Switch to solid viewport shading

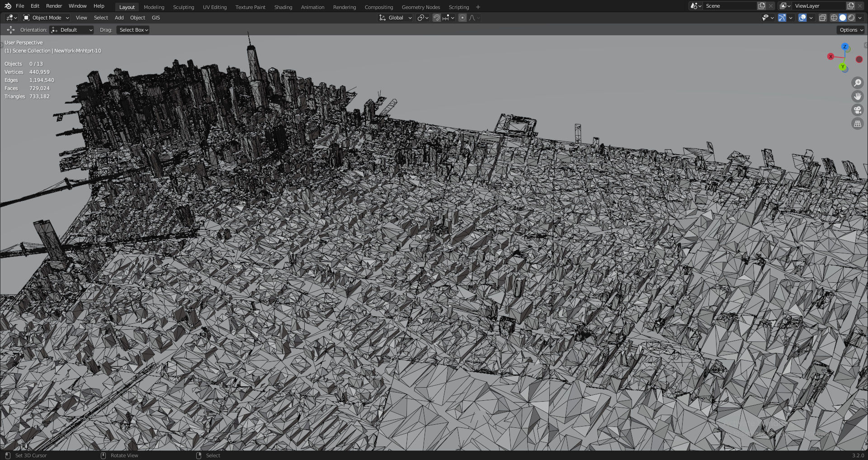pos(843,18)
